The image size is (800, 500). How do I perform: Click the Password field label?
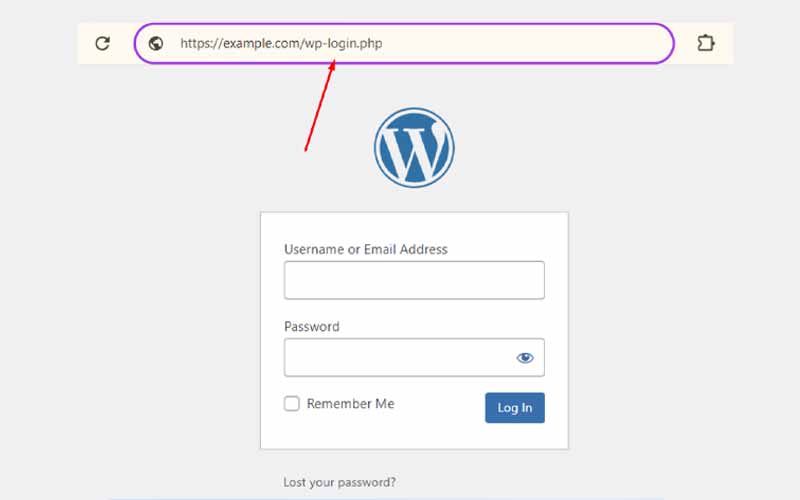(x=312, y=327)
